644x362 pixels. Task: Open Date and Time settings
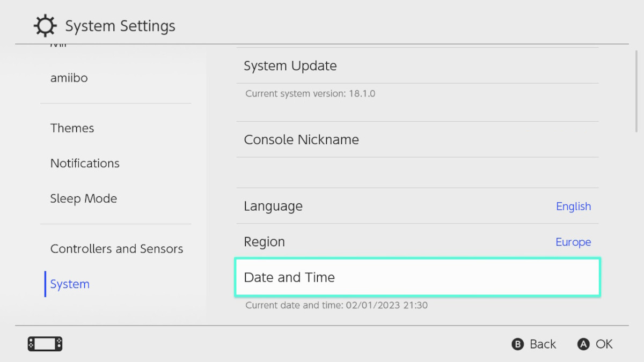pos(289,277)
